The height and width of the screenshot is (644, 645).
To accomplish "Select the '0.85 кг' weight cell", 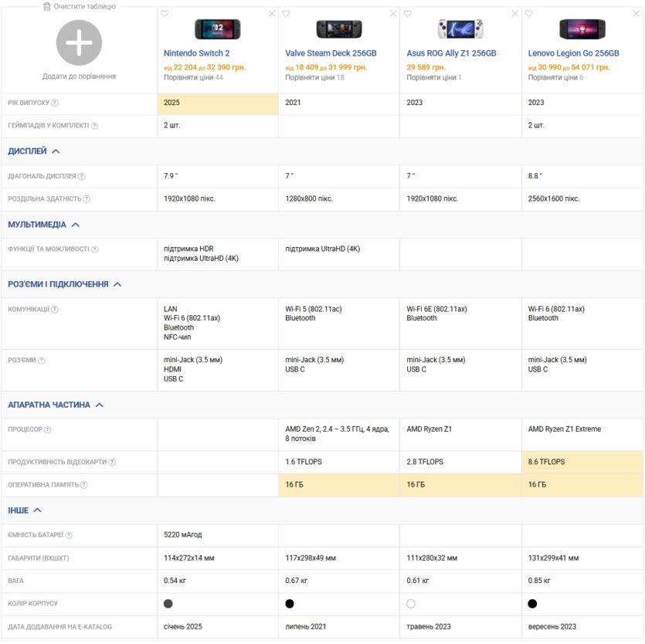I will (x=582, y=581).
